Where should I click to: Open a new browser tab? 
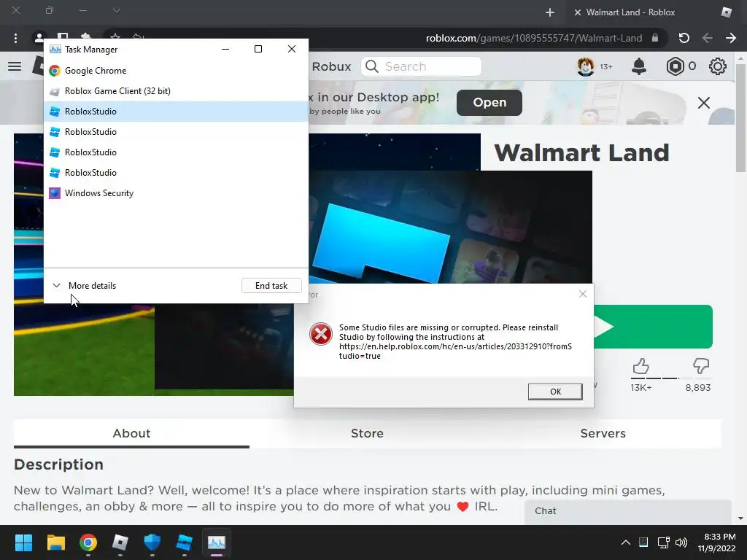point(550,12)
